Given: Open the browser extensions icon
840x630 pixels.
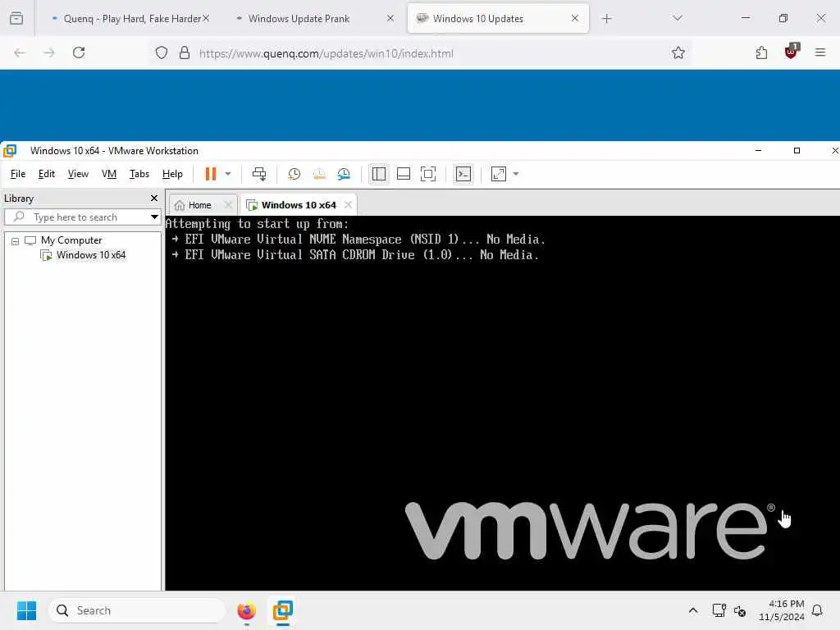Looking at the screenshot, I should click(761, 53).
